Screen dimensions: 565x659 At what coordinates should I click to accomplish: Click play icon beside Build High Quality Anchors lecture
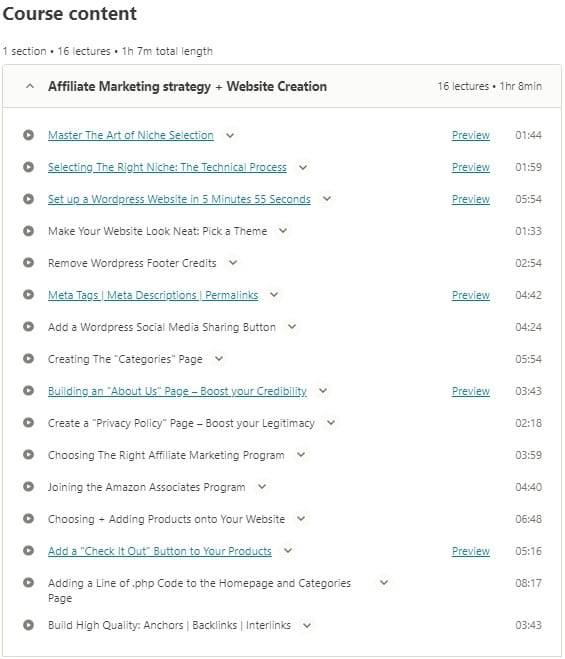click(x=29, y=625)
